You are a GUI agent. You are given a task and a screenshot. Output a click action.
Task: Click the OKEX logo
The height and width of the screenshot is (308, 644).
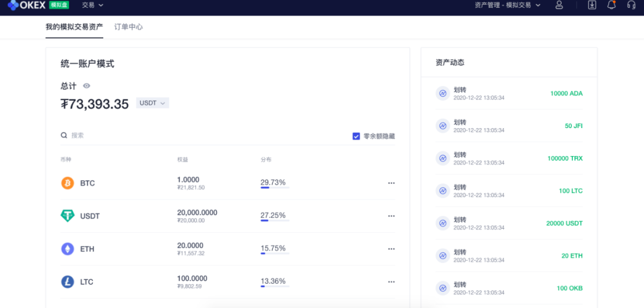tap(27, 5)
